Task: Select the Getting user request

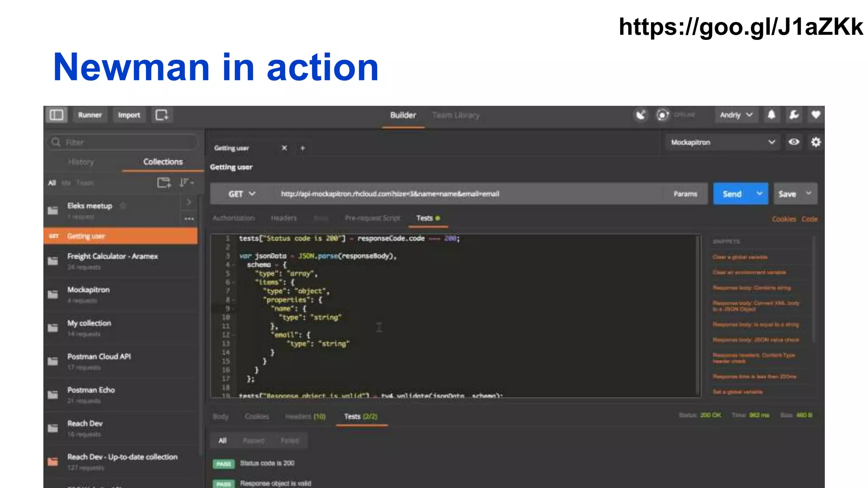Action: 121,236
